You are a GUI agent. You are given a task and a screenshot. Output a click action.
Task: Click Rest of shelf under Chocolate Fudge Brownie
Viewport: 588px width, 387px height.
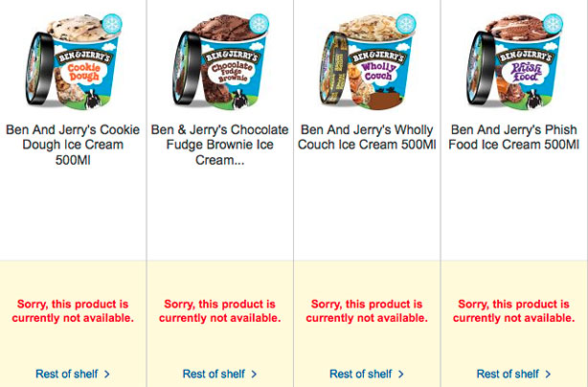214,374
